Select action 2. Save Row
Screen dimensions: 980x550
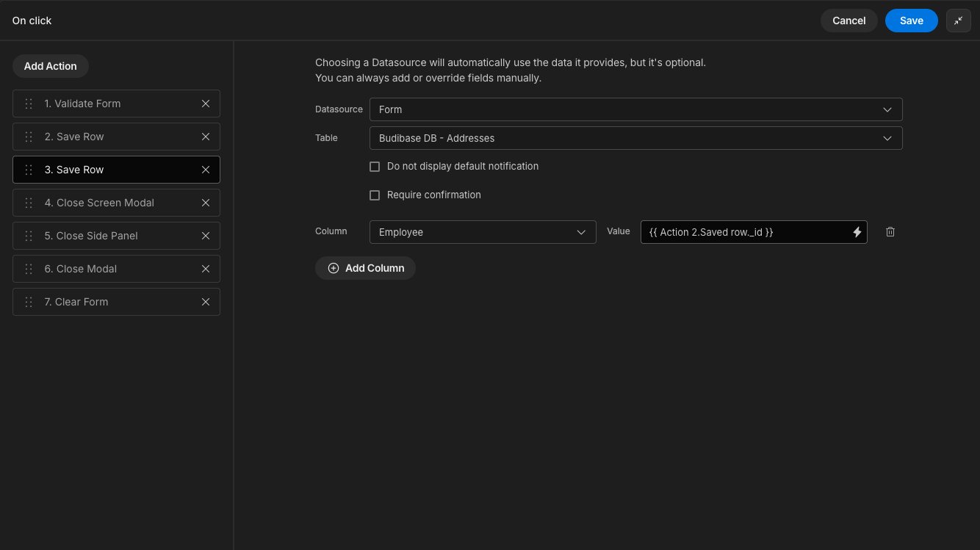click(116, 137)
